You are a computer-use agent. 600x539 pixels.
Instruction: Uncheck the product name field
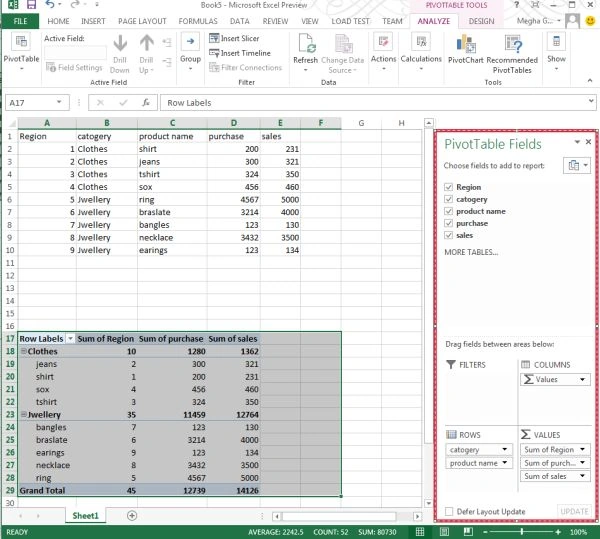(x=448, y=211)
